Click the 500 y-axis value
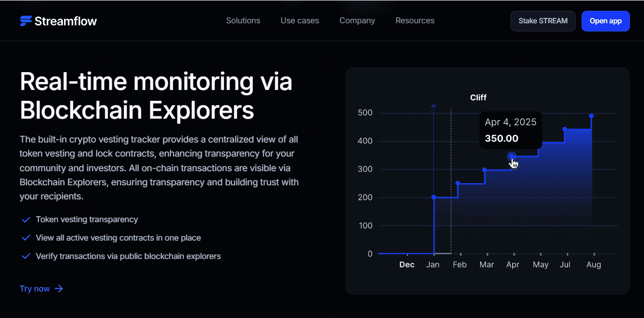Image resolution: width=644 pixels, height=318 pixels. click(x=365, y=113)
